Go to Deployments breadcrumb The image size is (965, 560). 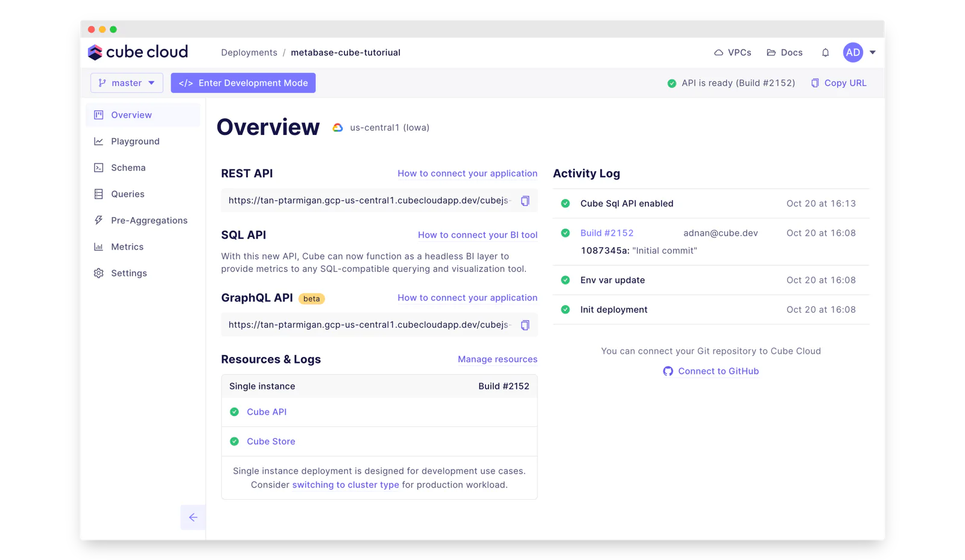point(249,52)
